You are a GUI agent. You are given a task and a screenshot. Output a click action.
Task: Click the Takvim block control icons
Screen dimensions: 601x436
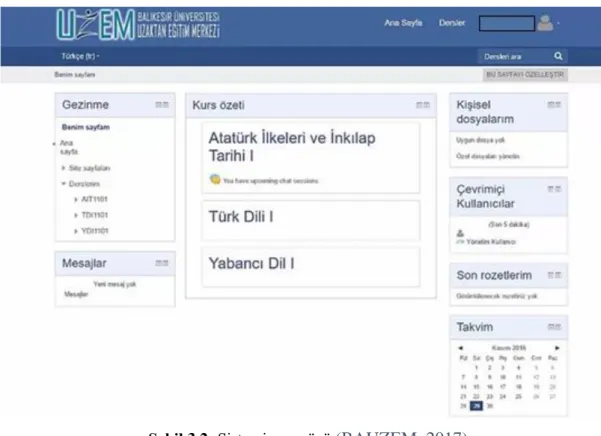[x=554, y=327]
